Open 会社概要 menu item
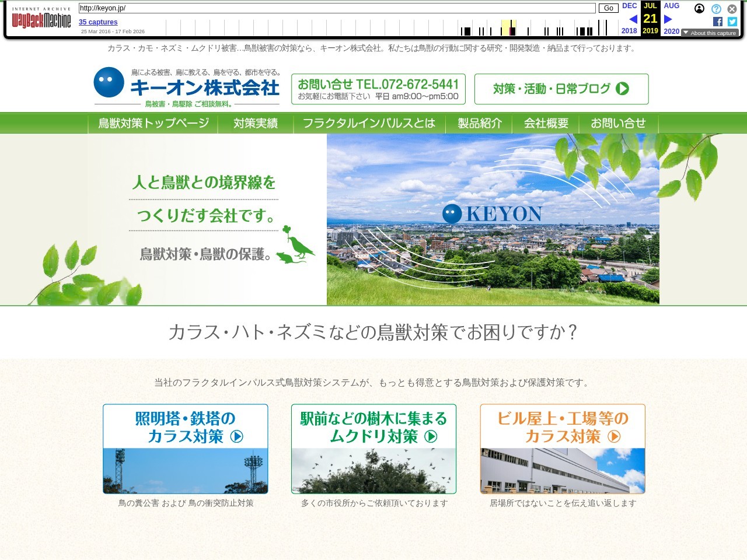The width and height of the screenshot is (747, 560). tap(546, 123)
